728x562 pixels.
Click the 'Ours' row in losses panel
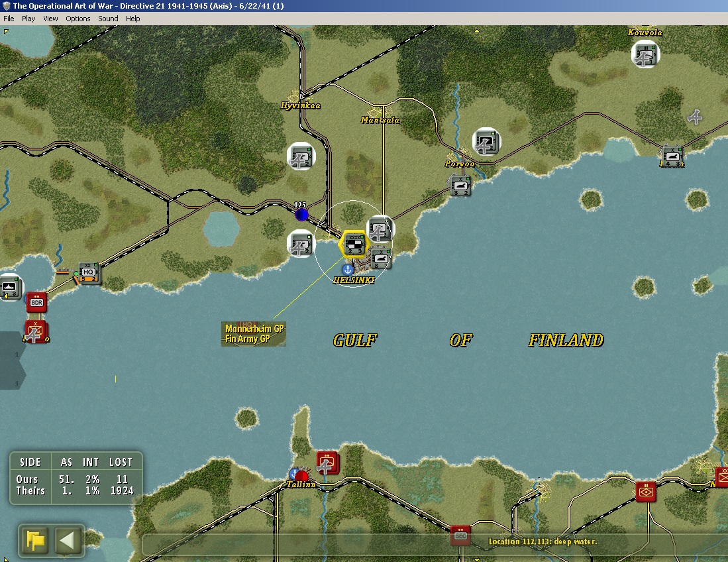tap(74, 479)
